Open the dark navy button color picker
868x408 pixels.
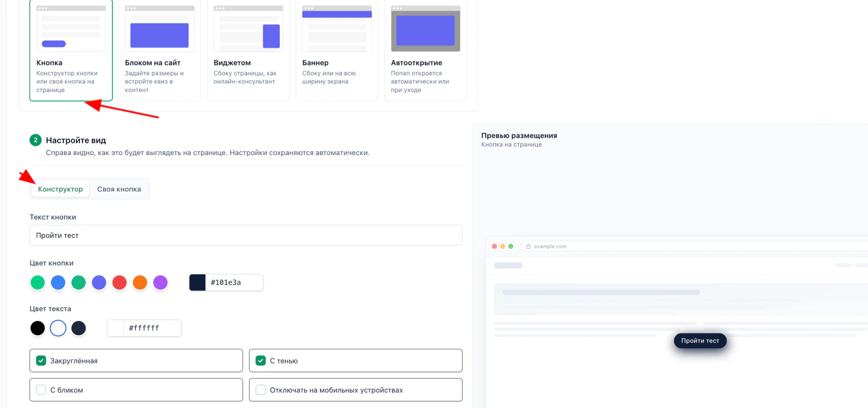pos(198,282)
